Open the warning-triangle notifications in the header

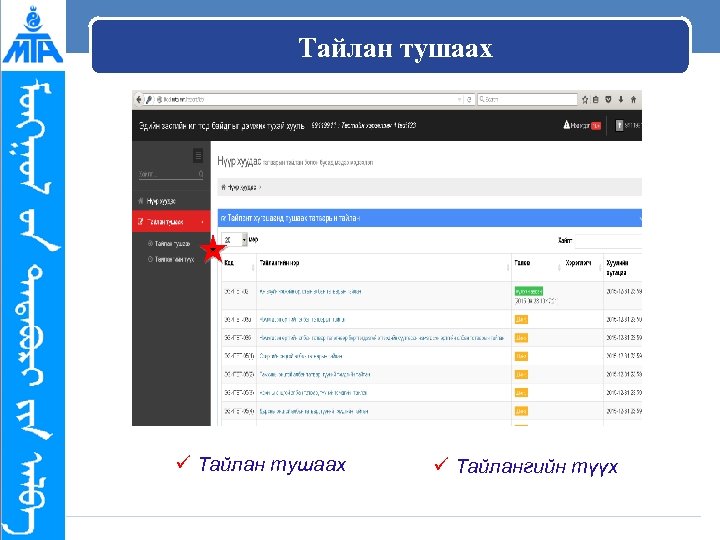(x=566, y=124)
